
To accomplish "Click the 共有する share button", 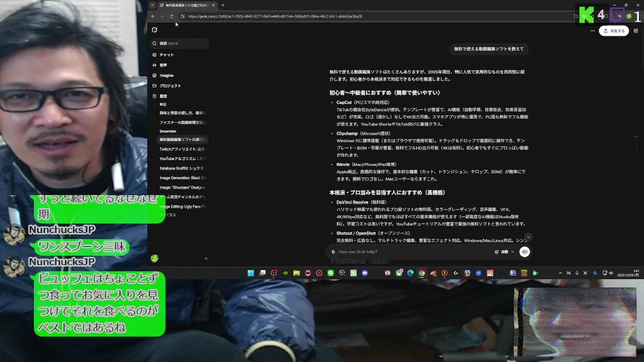I will coord(614,31).
